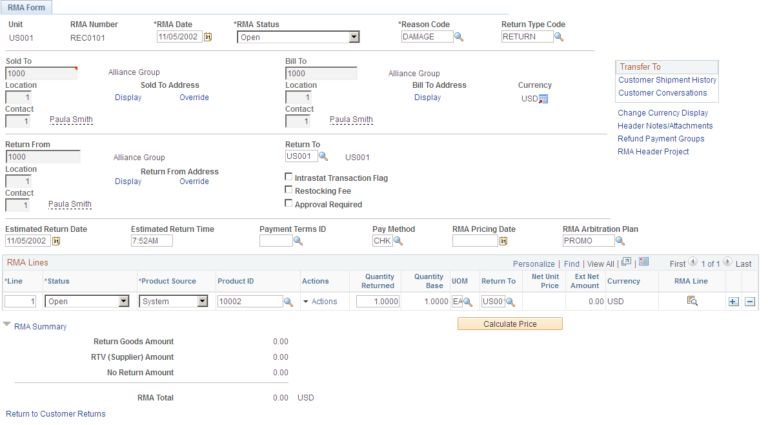Check the Restocking Fee box

[x=288, y=190]
